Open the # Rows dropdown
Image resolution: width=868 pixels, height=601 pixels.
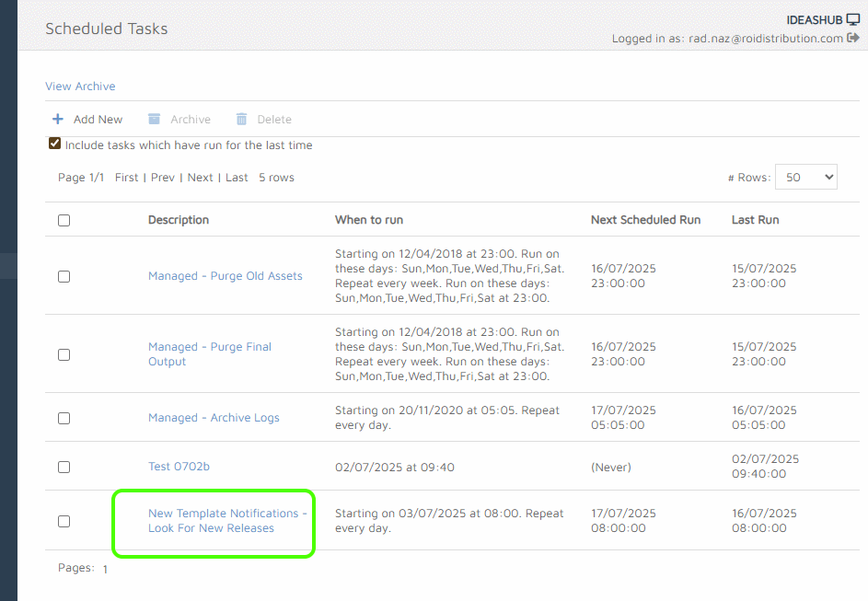pos(805,178)
